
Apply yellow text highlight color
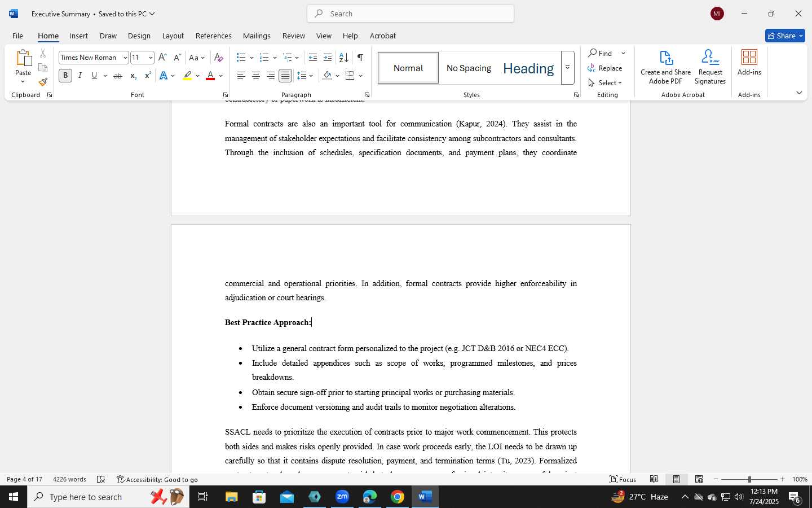coord(187,76)
